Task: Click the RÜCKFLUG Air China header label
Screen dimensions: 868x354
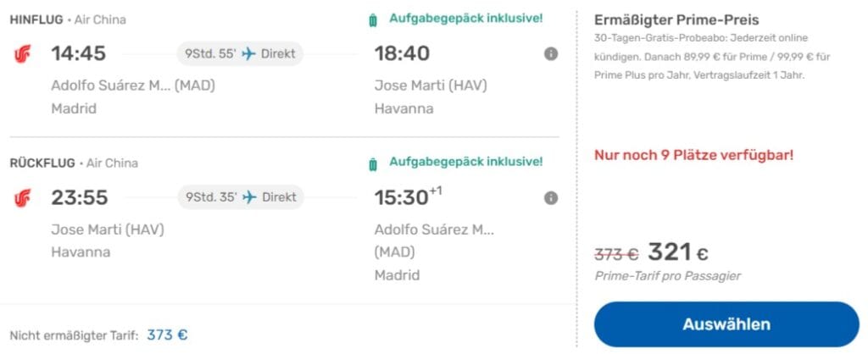Action: [74, 163]
